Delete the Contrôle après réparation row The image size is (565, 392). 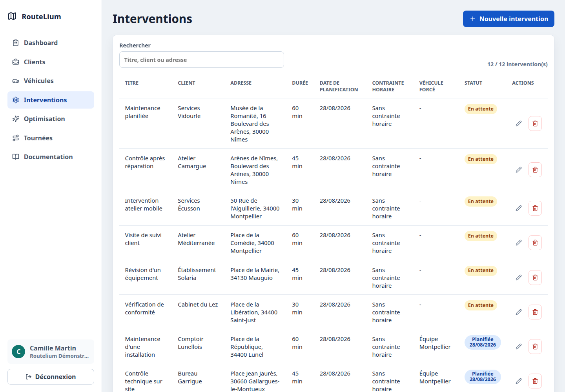click(x=535, y=170)
